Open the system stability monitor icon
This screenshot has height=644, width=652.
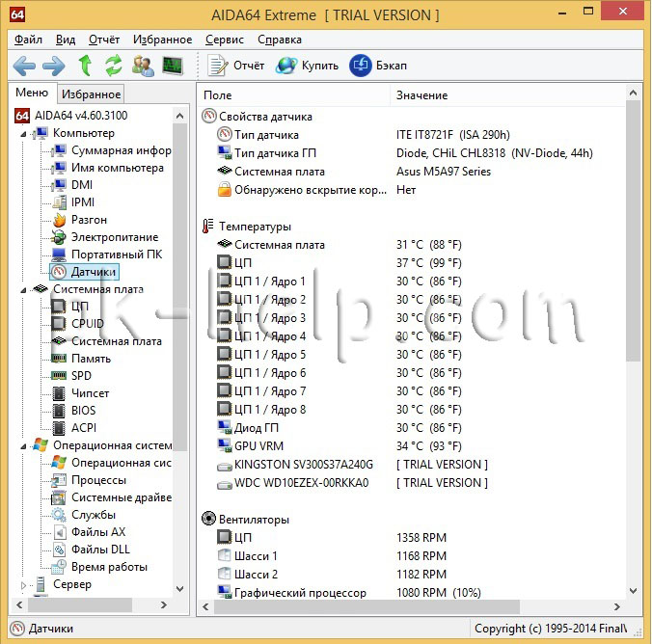pyautogui.click(x=173, y=66)
